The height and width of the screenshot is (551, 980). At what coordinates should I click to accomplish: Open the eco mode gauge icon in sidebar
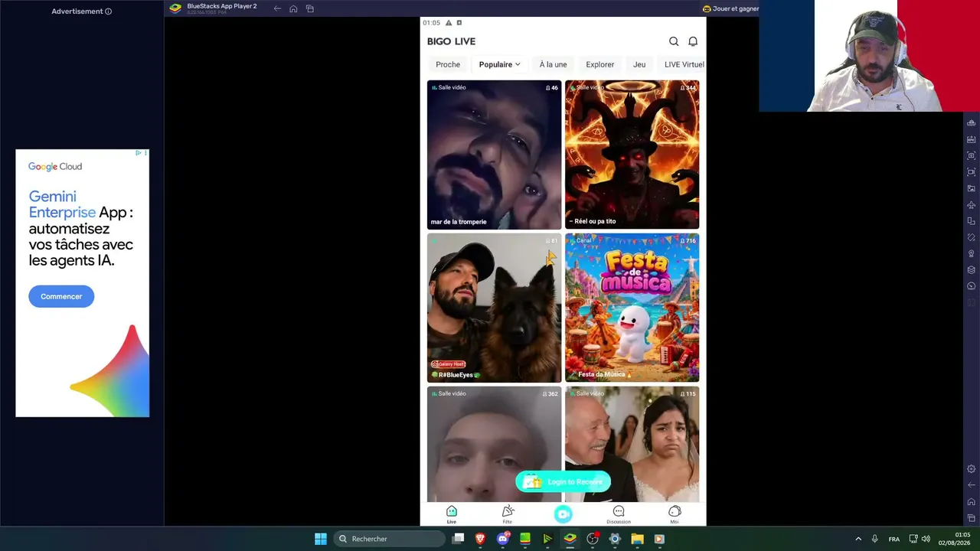point(972,286)
